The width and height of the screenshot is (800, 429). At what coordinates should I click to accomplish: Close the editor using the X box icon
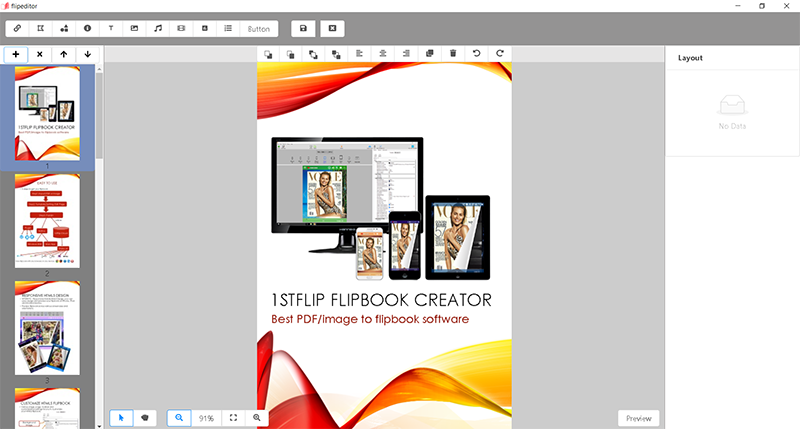click(x=332, y=29)
